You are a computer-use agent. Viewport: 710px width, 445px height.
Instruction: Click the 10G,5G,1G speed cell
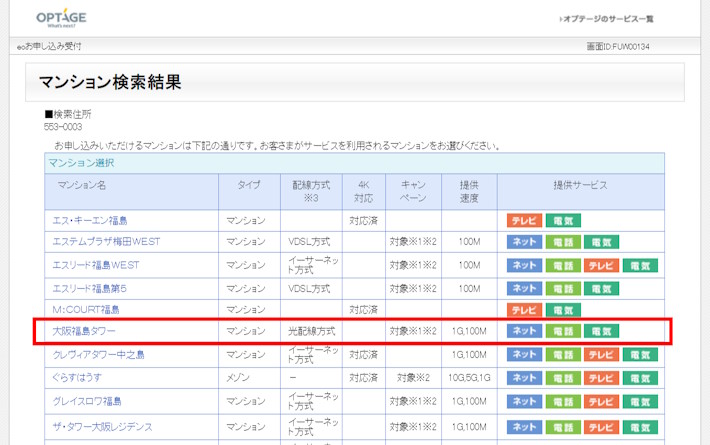pyautogui.click(x=469, y=378)
